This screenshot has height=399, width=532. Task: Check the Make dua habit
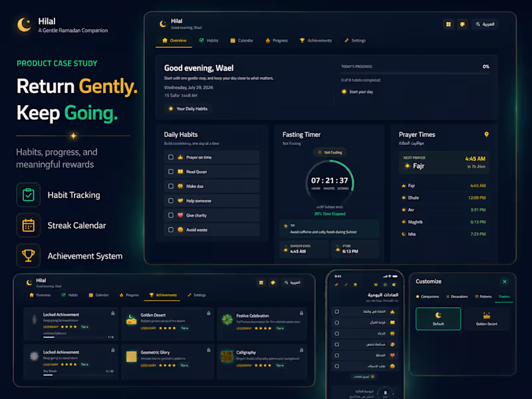coord(171,186)
